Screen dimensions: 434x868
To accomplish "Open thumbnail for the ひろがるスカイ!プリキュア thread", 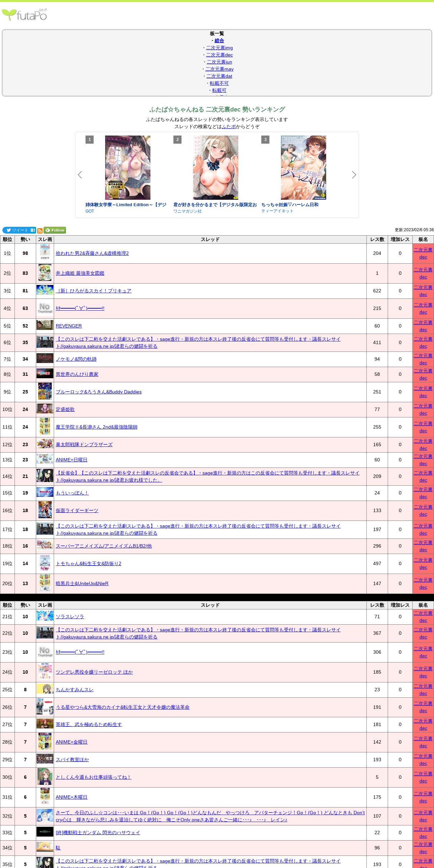I will pyautogui.click(x=45, y=290).
